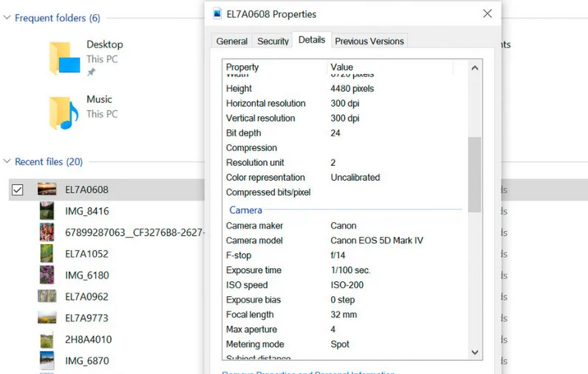Click the ISO-200 value
The width and height of the screenshot is (588, 374).
click(x=347, y=285)
